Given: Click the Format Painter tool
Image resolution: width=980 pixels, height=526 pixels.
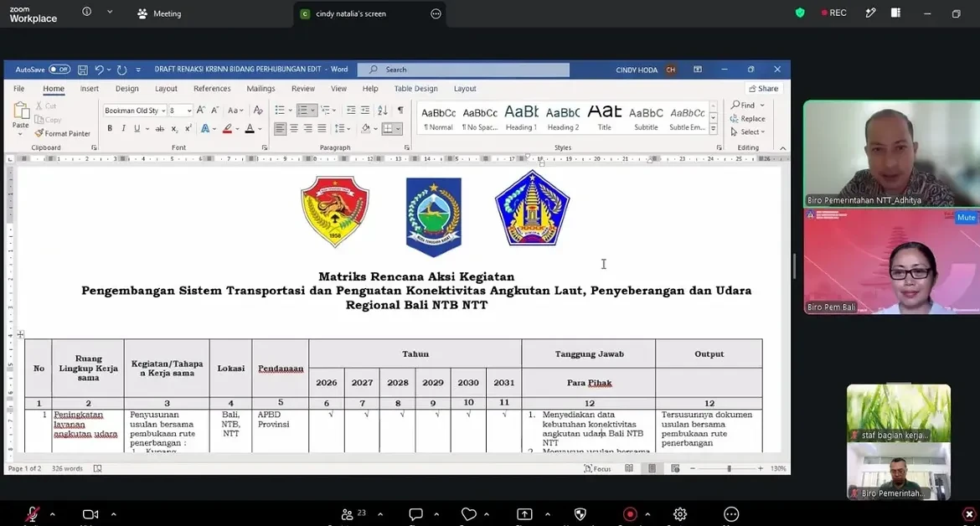Looking at the screenshot, I should [x=63, y=133].
